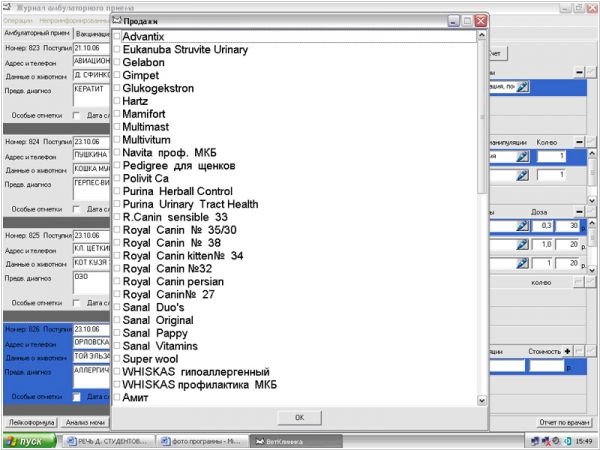
Task: Select the Амит item
Action: 135,398
